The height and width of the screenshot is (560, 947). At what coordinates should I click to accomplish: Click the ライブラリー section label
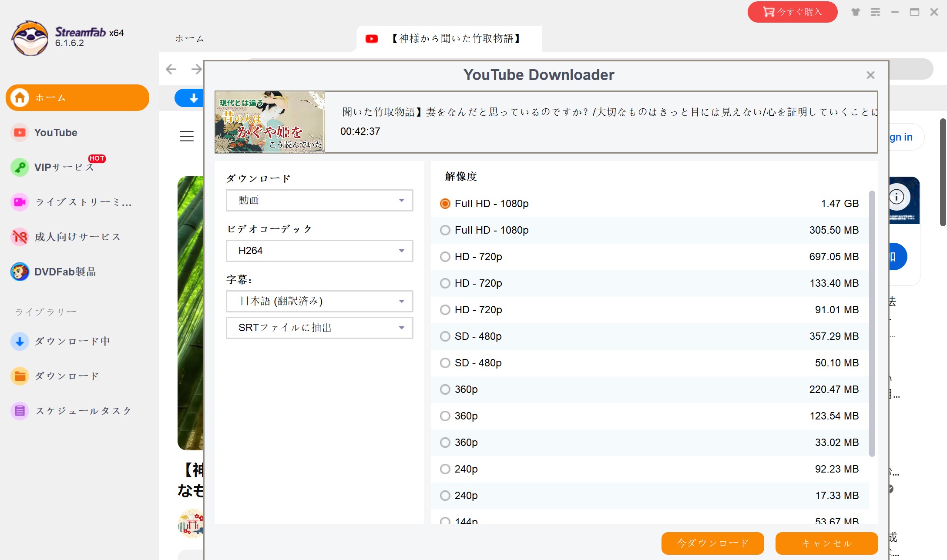tap(46, 312)
